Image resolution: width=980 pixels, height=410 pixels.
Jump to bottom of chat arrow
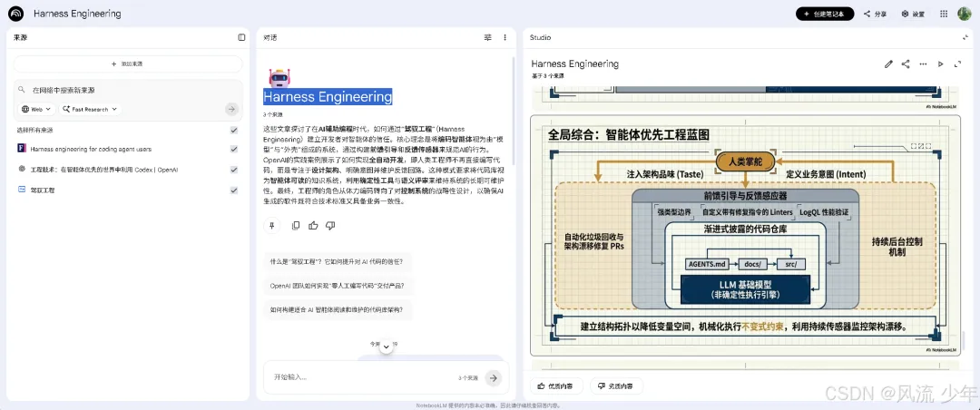tap(387, 347)
